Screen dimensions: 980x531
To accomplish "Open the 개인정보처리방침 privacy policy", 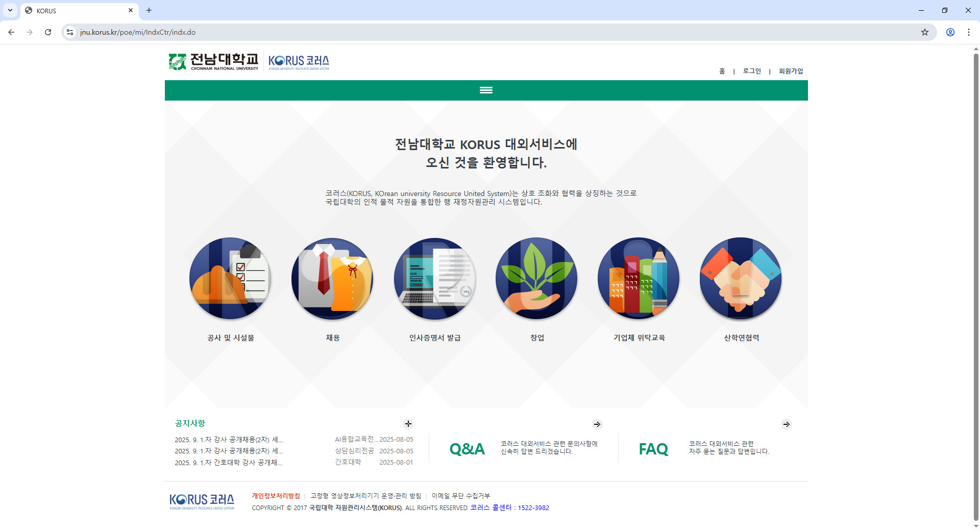I will pyautogui.click(x=276, y=495).
